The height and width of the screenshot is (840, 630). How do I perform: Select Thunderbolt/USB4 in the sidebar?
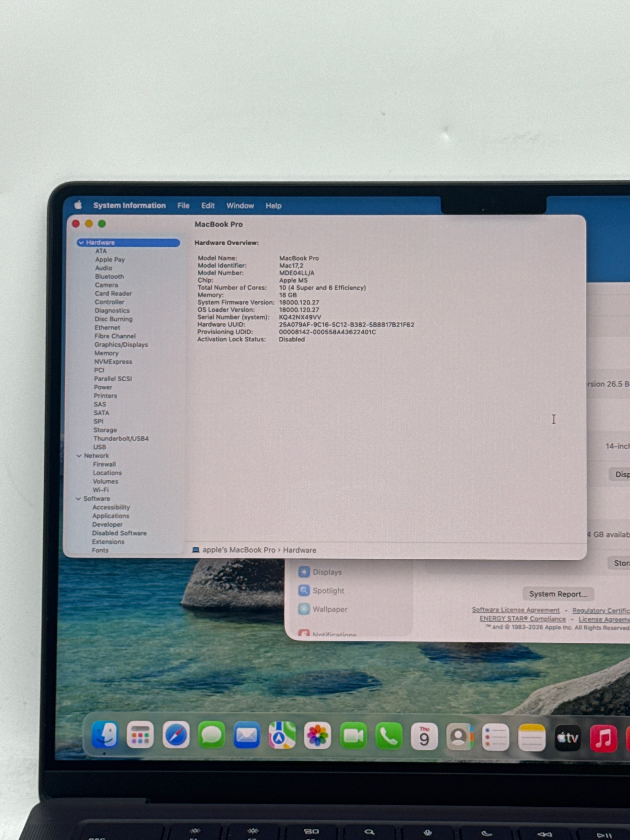(x=121, y=439)
